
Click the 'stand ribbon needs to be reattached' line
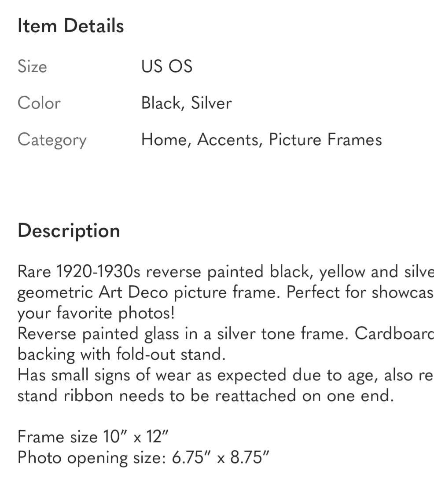click(205, 395)
